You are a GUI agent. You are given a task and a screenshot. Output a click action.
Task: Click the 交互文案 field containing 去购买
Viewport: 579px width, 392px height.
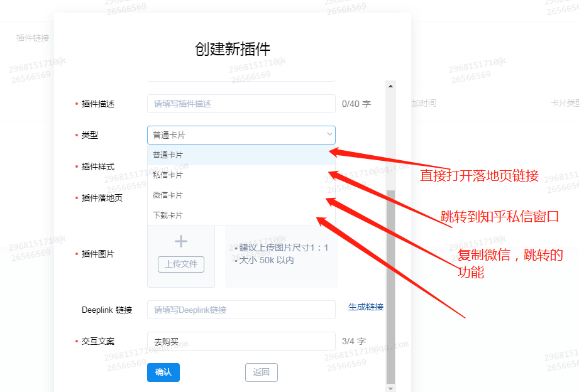pos(241,341)
